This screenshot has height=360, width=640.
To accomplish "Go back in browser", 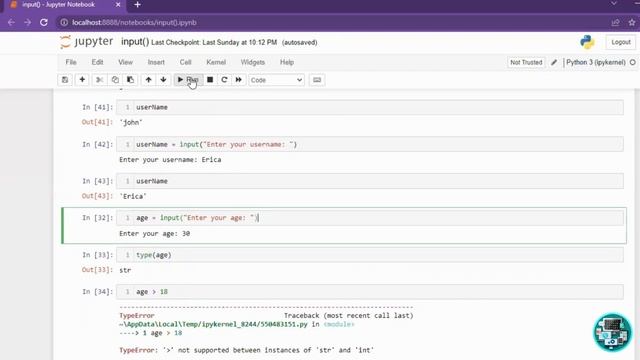I will tap(11, 22).
